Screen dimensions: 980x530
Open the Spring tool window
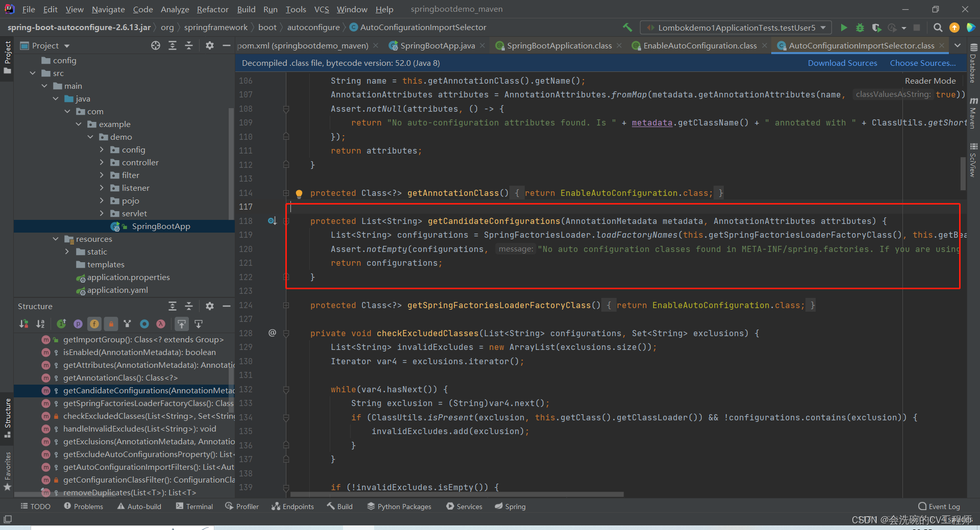[x=510, y=507]
